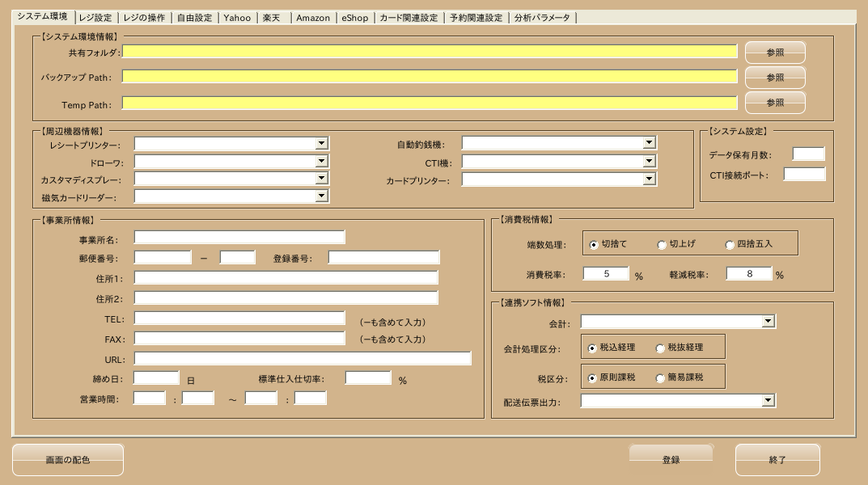
Task: Focus the CTI接続ポート field
Action: click(804, 175)
